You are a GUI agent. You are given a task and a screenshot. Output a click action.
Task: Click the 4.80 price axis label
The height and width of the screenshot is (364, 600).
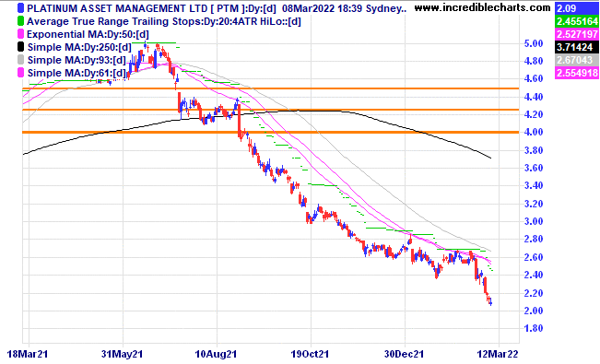click(x=534, y=61)
